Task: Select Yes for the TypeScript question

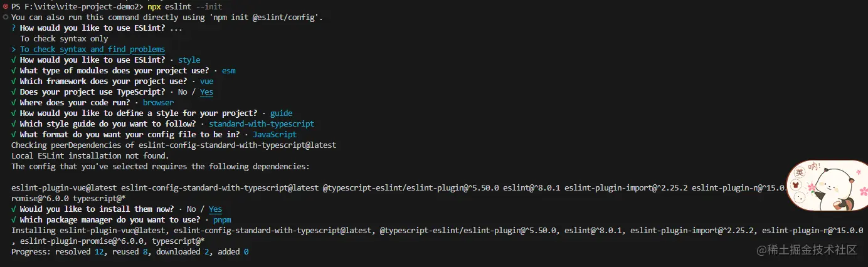Action: tap(206, 92)
